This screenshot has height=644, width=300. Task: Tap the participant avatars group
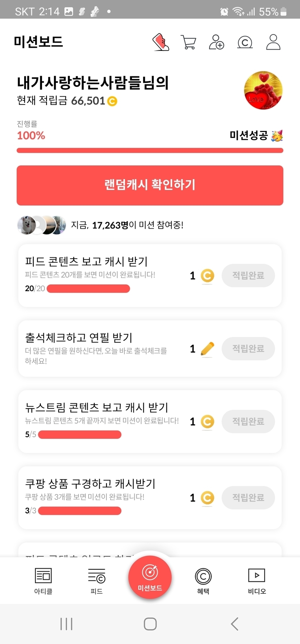[42, 225]
